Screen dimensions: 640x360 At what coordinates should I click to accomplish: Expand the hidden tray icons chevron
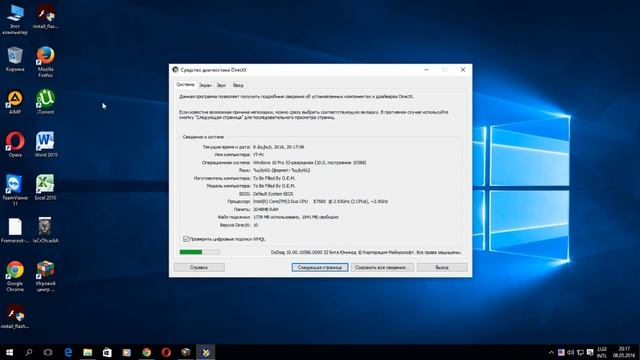pos(551,352)
